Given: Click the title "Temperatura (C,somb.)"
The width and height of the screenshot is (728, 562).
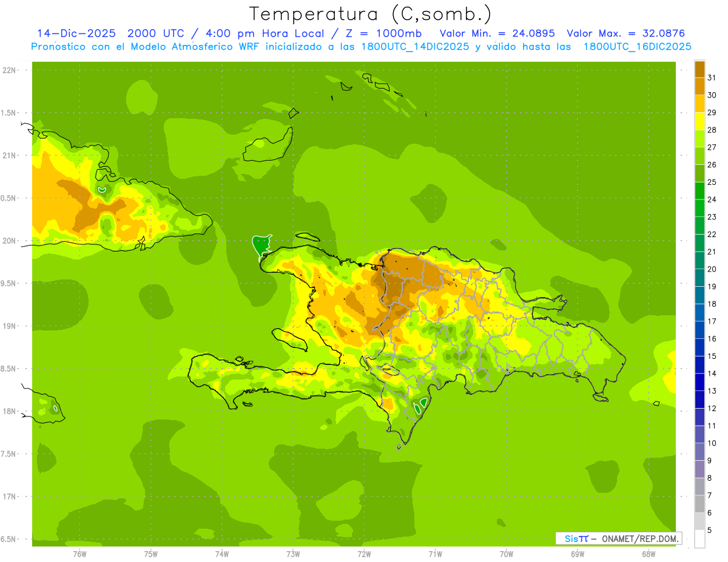Looking at the screenshot, I should pyautogui.click(x=370, y=14).
